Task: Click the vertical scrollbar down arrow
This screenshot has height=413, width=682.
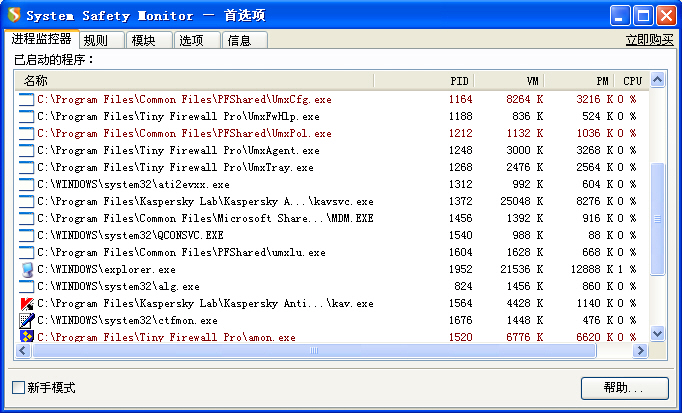Action: click(657, 333)
